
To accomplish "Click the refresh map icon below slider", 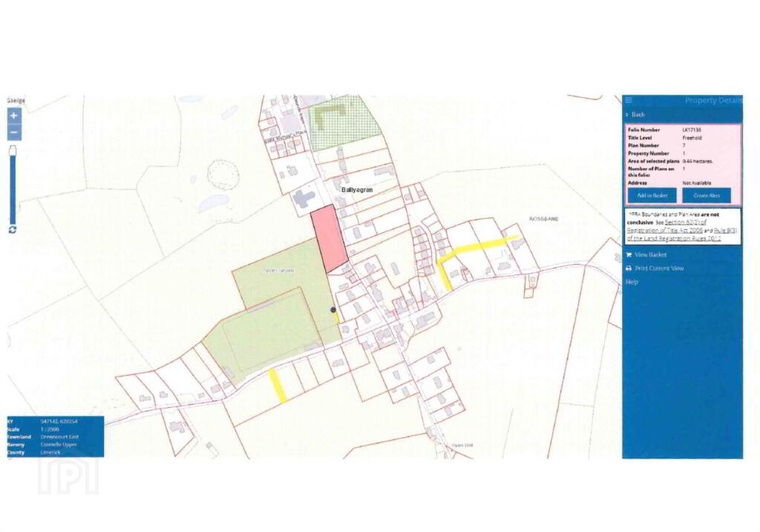I will coord(13,230).
